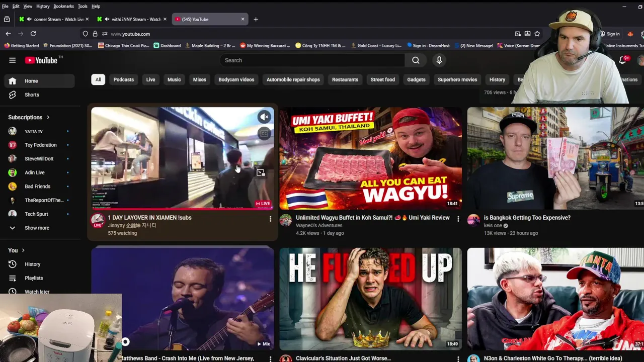Open the Tools menu
Screen dimensions: 644x362
[83, 6]
